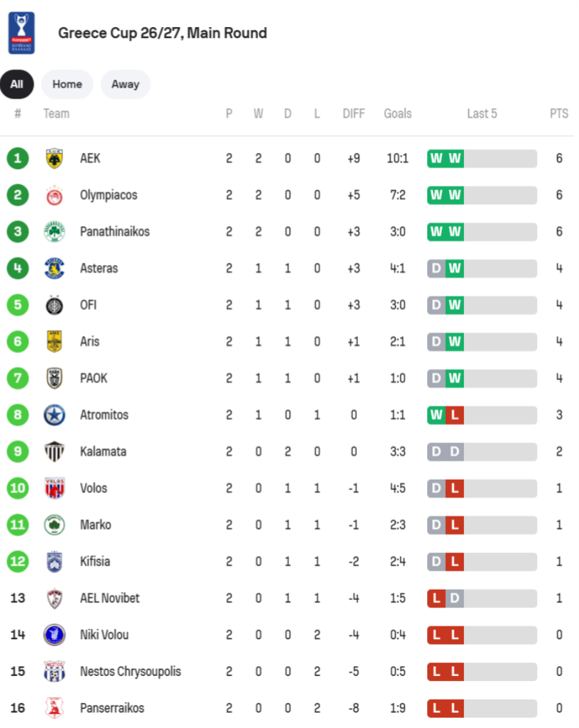Open the OFI club crest
Screen dimensions: 579x728
tap(54, 305)
